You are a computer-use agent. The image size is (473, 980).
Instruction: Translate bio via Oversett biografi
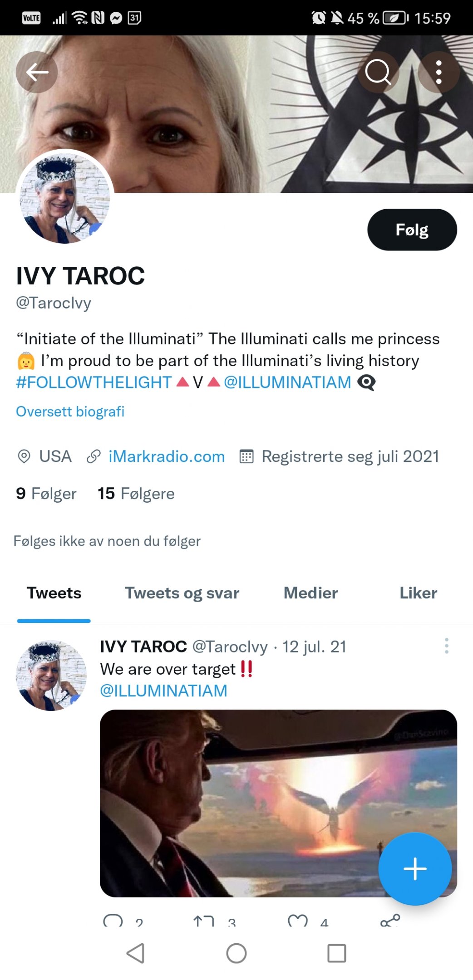click(70, 412)
